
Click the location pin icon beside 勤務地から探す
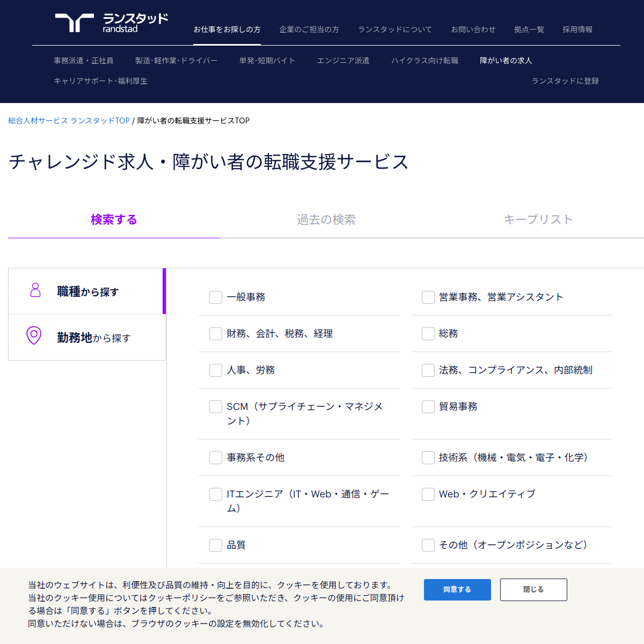click(34, 335)
